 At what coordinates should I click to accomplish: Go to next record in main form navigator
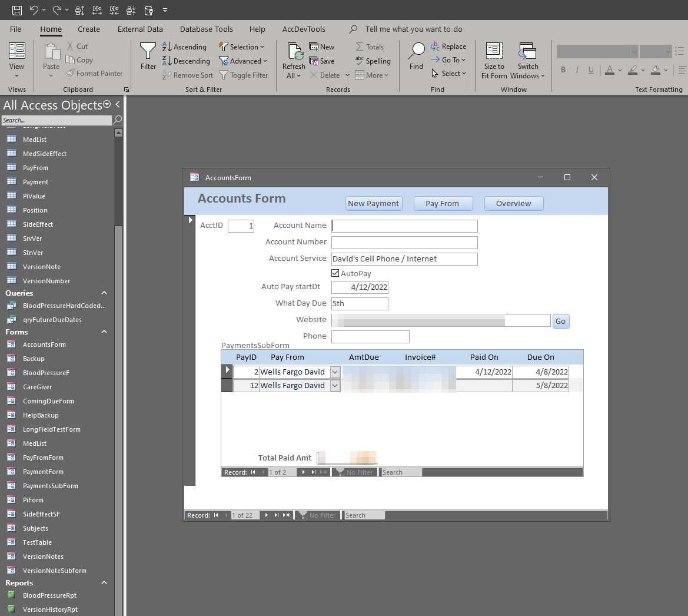[x=267, y=515]
